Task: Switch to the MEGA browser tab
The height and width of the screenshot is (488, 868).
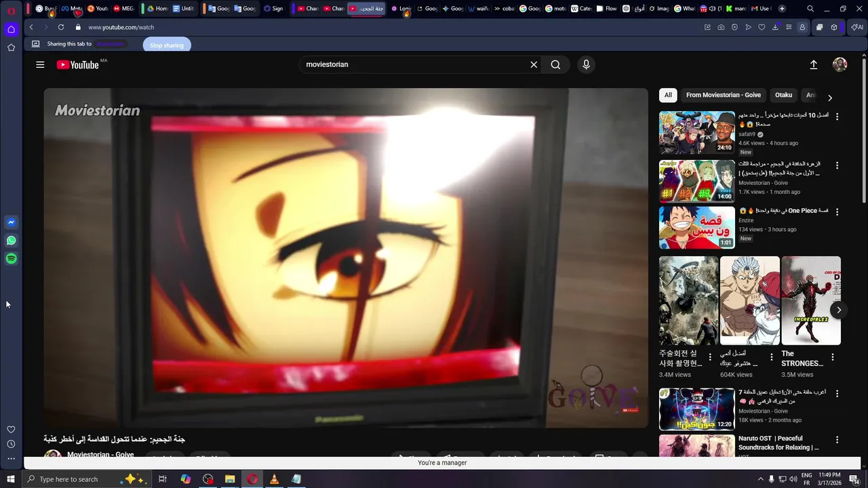Action: click(123, 9)
